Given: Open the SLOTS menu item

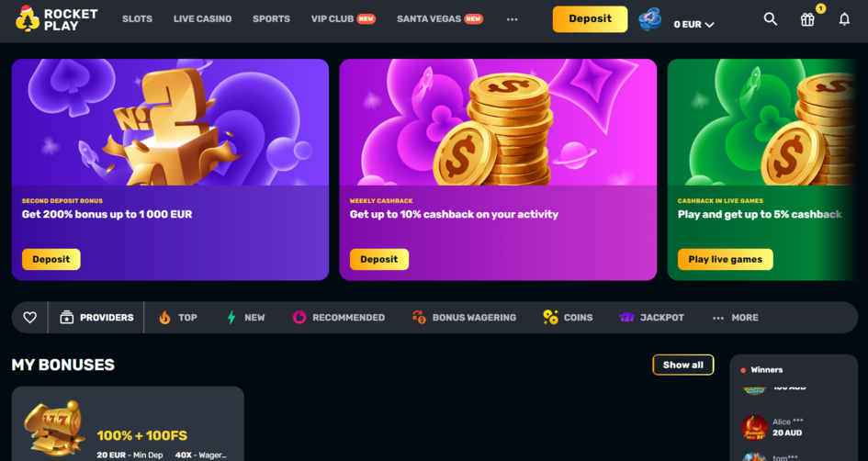Looking at the screenshot, I should tap(137, 18).
